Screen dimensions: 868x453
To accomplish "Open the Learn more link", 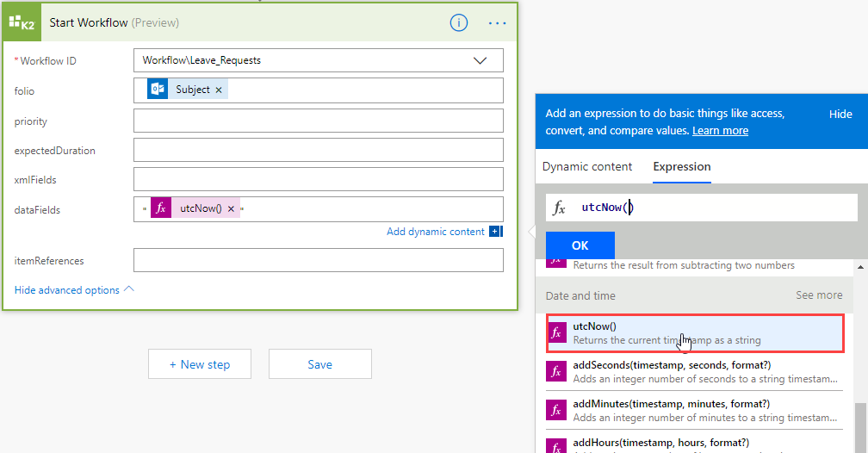I will click(x=720, y=131).
